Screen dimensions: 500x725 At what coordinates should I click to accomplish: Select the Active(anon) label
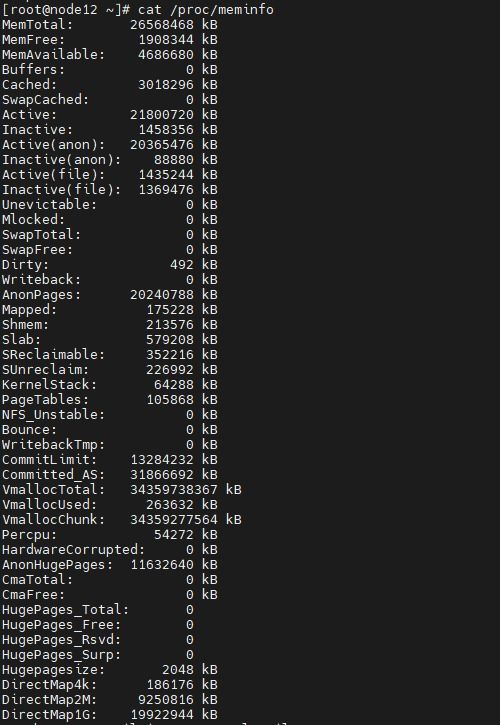point(54,145)
